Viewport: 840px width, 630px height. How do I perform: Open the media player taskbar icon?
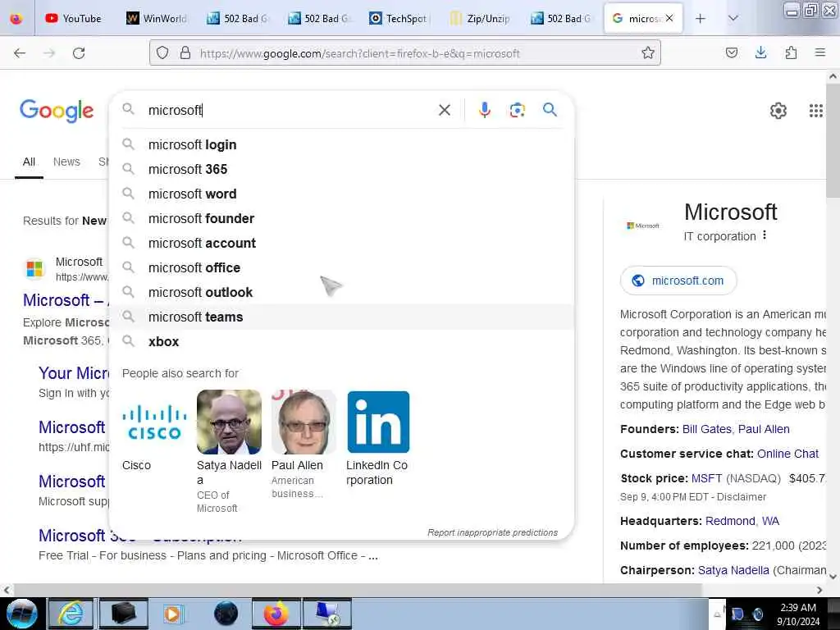pyautogui.click(x=172, y=614)
